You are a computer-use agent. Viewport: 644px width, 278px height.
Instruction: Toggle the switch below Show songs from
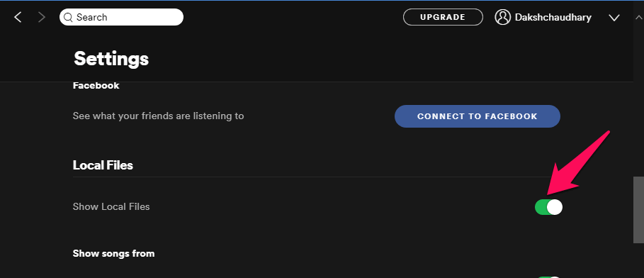pyautogui.click(x=549, y=277)
